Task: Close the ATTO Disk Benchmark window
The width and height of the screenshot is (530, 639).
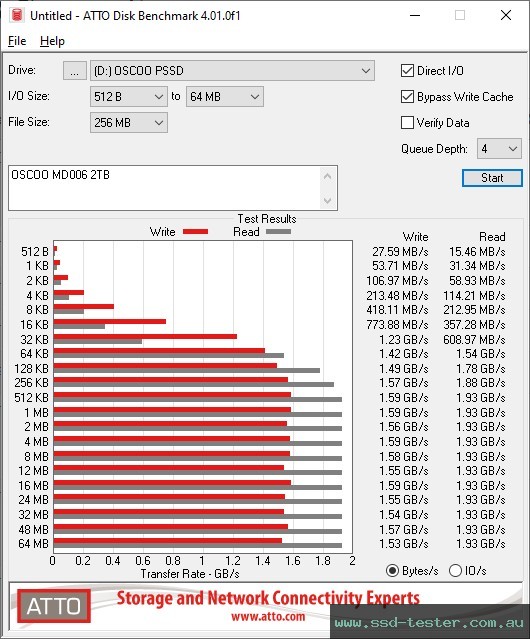Action: pyautogui.click(x=506, y=15)
